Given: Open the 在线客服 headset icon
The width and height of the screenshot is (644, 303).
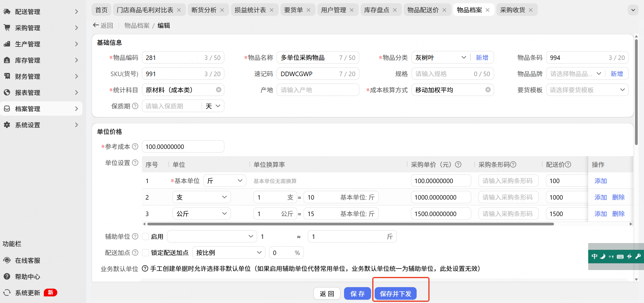Looking at the screenshot, I should (7, 260).
